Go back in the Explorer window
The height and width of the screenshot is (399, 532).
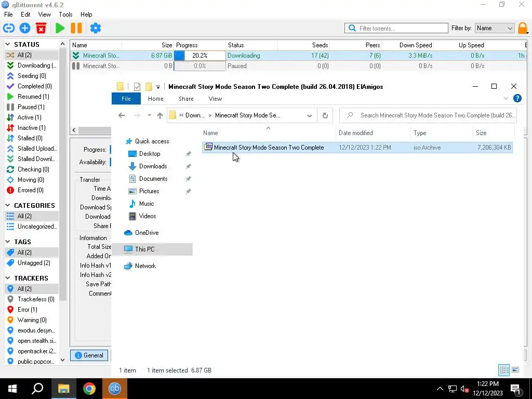point(122,116)
